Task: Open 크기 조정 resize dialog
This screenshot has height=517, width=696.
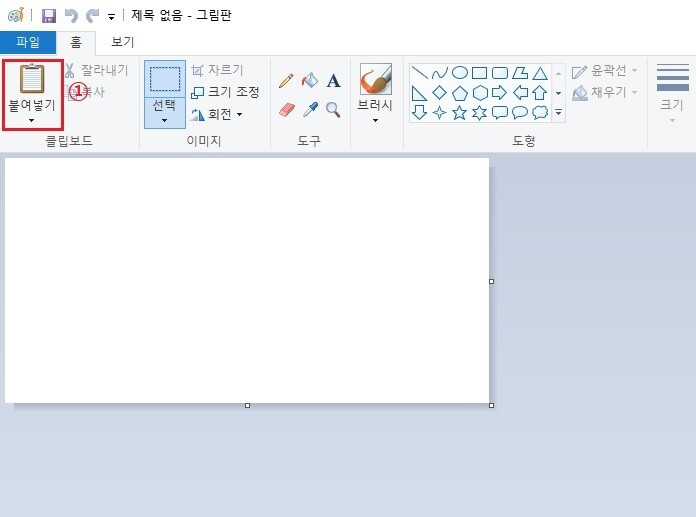Action: tap(225, 92)
